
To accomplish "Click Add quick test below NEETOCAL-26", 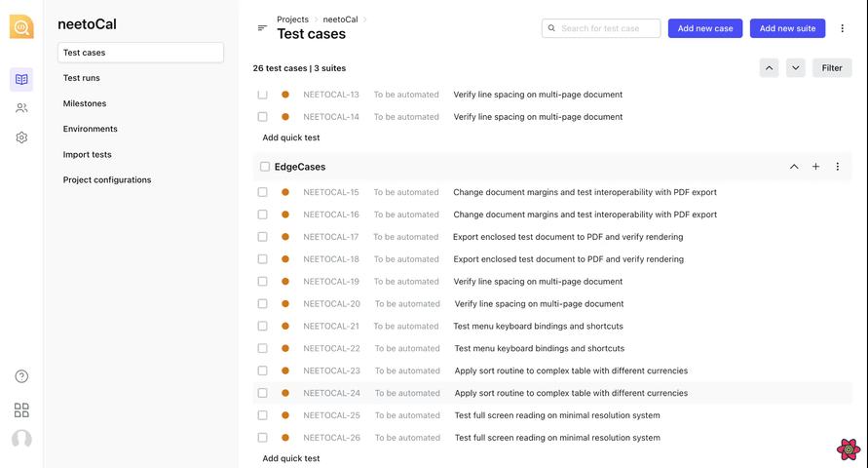I will [x=291, y=458].
